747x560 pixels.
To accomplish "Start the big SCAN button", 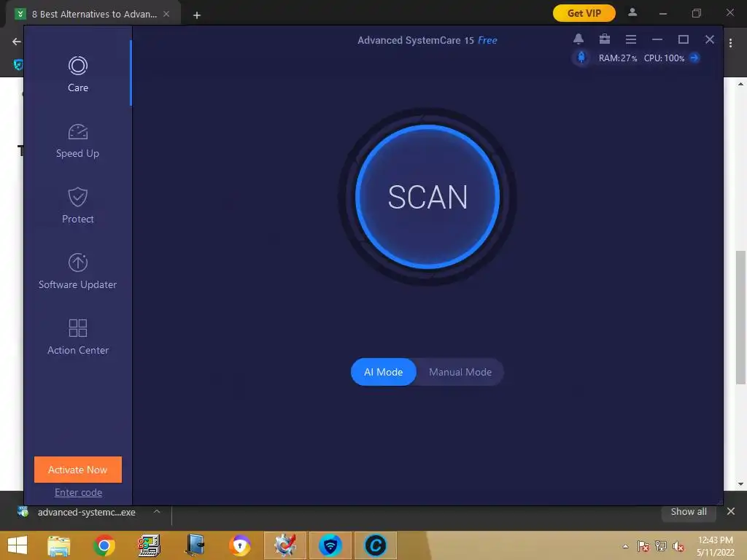I will [x=427, y=197].
